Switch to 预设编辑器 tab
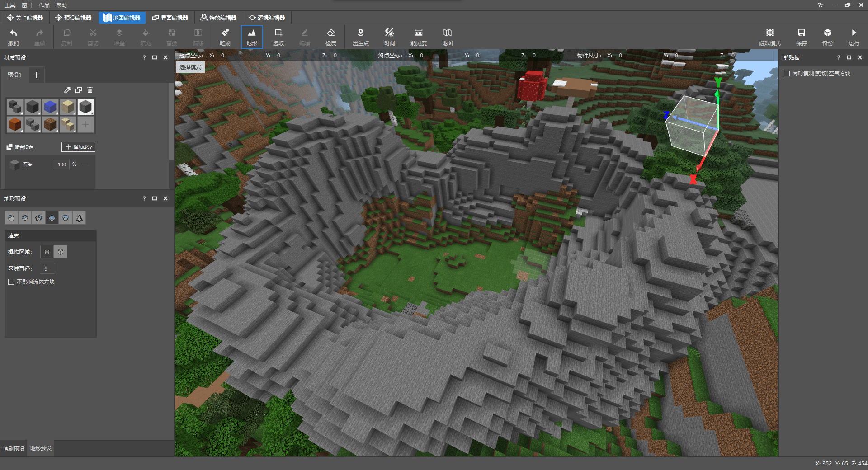 coord(73,18)
